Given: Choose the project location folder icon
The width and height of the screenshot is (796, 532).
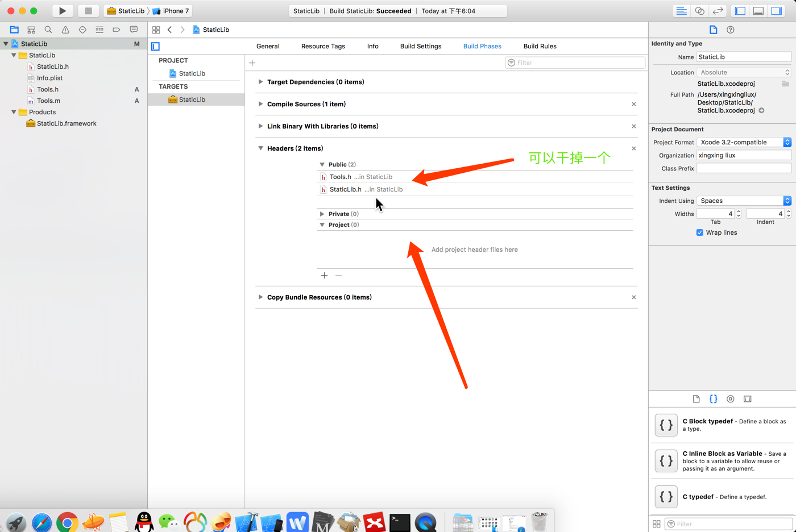Looking at the screenshot, I should [x=785, y=84].
